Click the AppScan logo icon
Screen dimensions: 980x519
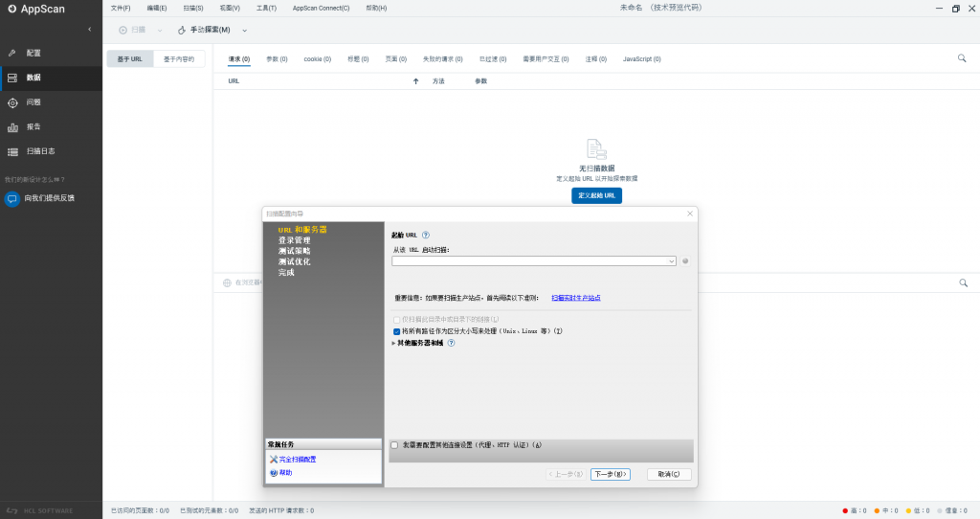[x=11, y=9]
